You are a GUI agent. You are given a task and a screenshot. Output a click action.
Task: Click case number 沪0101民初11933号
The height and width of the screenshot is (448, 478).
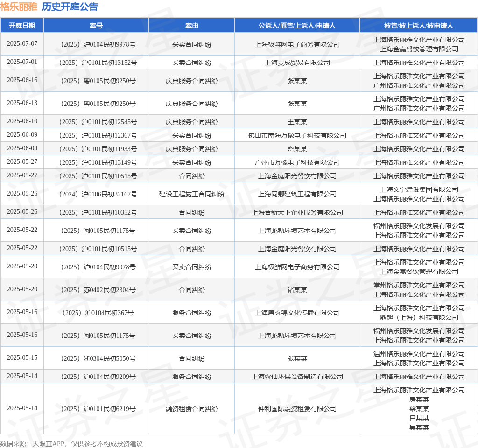coord(98,149)
